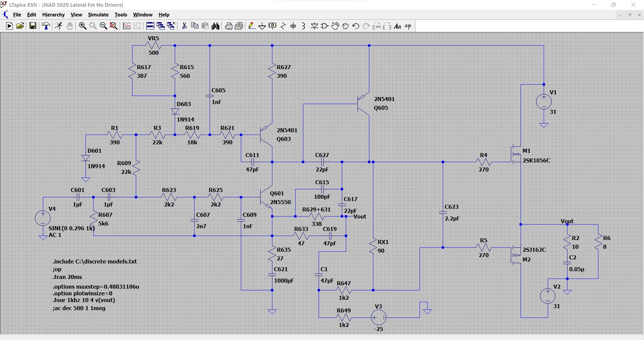The width and height of the screenshot is (644, 340).
Task: Select the Place Capacitor tool
Action: [x=293, y=26]
